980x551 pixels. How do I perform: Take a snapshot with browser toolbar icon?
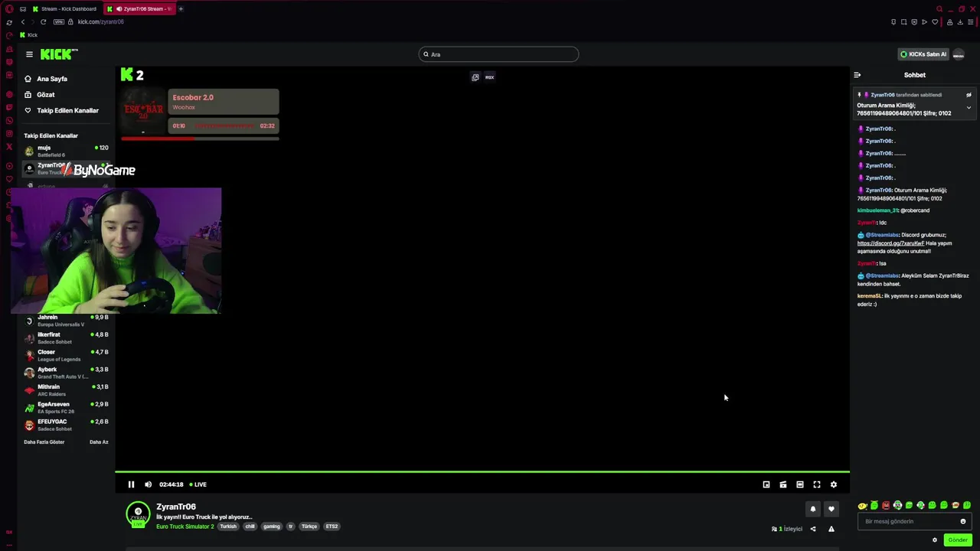tap(904, 22)
